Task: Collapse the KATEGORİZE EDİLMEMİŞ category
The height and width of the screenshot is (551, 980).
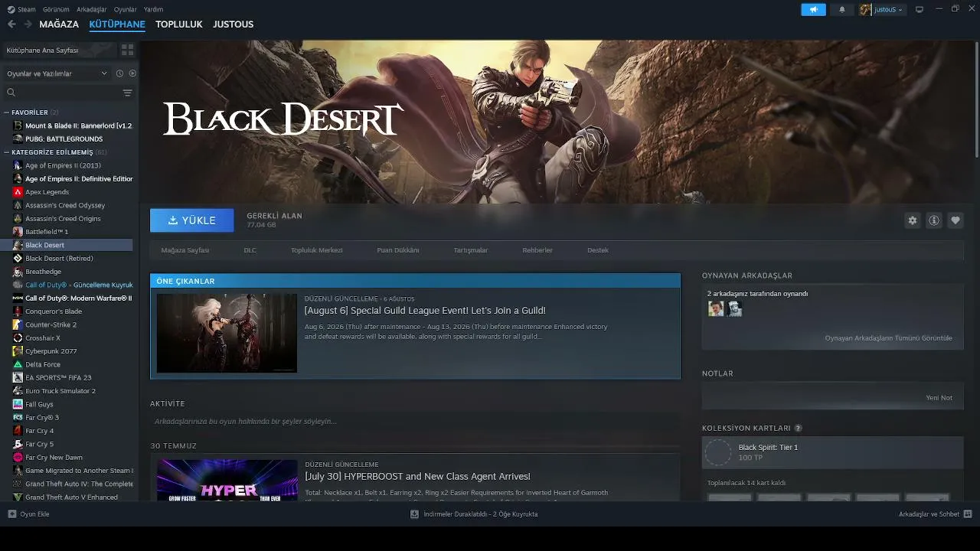Action: pos(7,152)
